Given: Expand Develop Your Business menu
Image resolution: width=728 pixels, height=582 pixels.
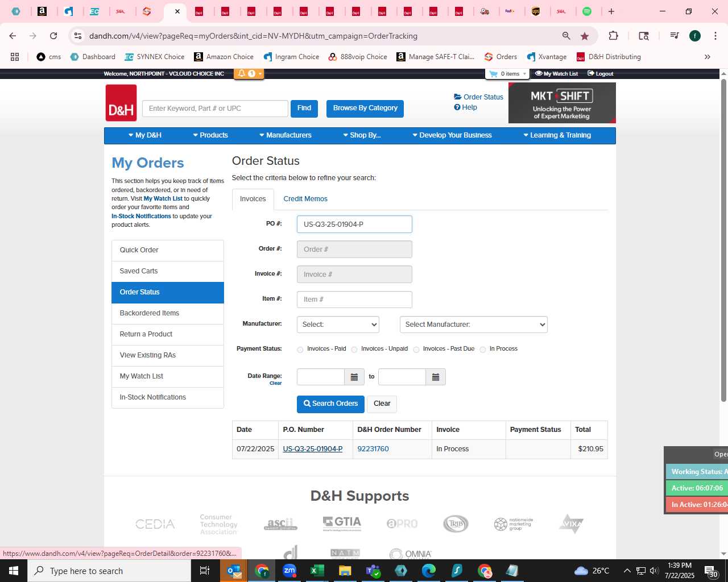Looking at the screenshot, I should tap(452, 135).
